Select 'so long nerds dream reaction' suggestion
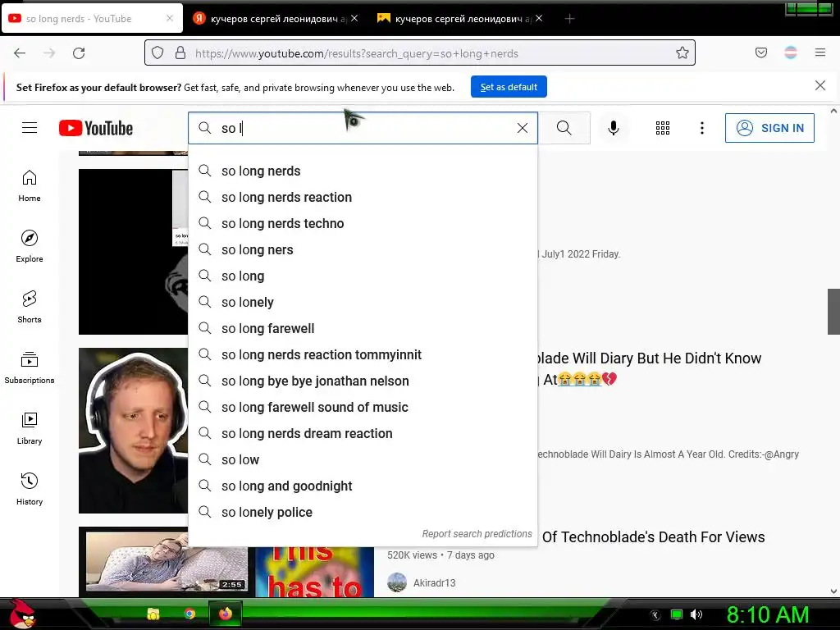840x630 pixels. [x=363, y=433]
